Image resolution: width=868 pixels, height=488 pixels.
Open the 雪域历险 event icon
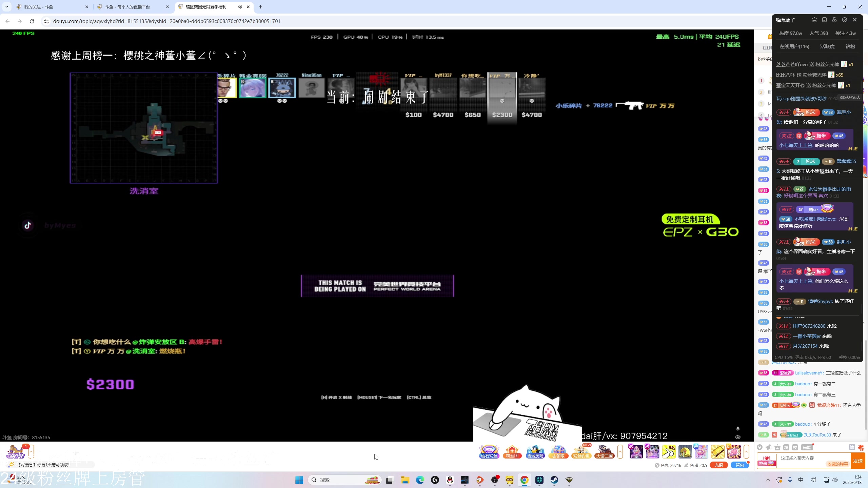(x=535, y=451)
